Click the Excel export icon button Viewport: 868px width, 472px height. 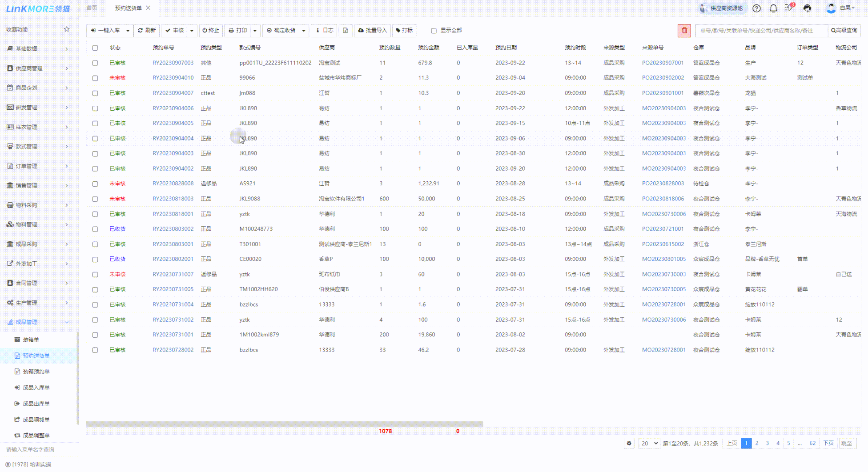346,30
